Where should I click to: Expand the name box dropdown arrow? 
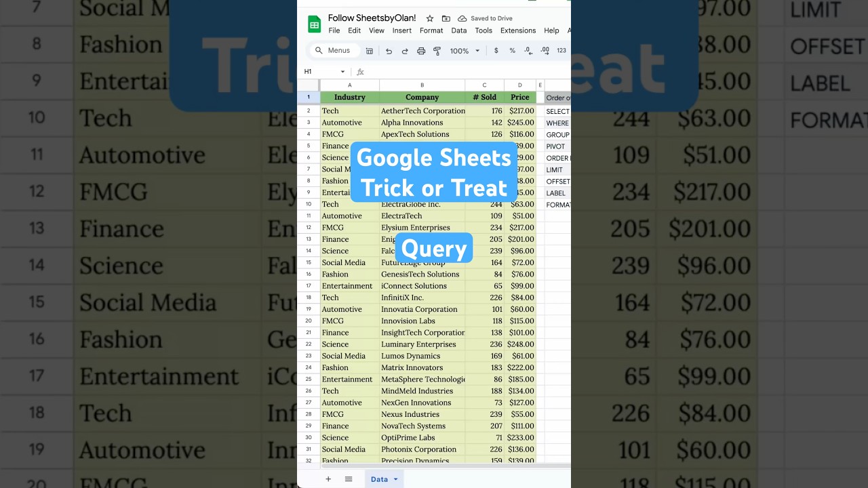coord(342,72)
